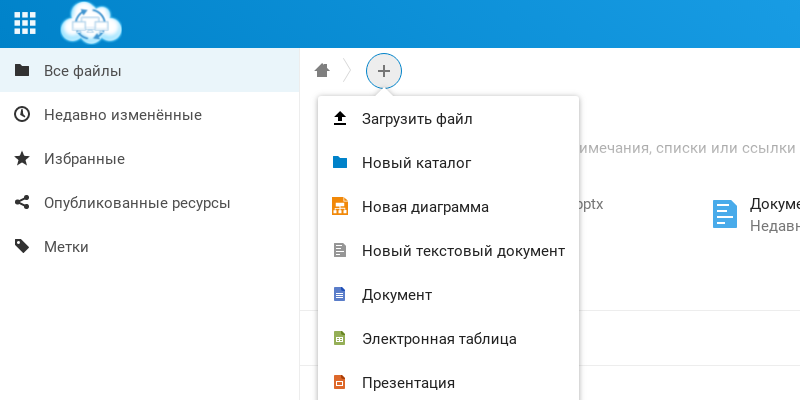The width and height of the screenshot is (800, 400).
Task: Open Метки section
Action: [x=149, y=246]
